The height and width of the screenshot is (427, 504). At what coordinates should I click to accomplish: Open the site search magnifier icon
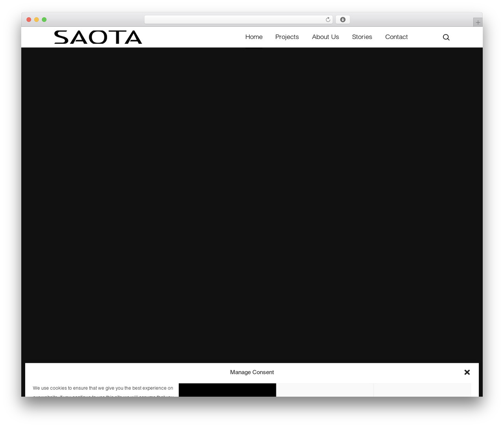[x=446, y=37]
